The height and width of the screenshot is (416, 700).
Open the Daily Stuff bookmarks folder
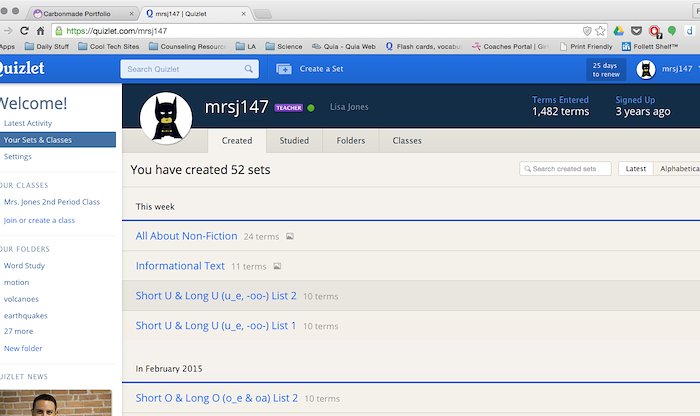(47, 46)
